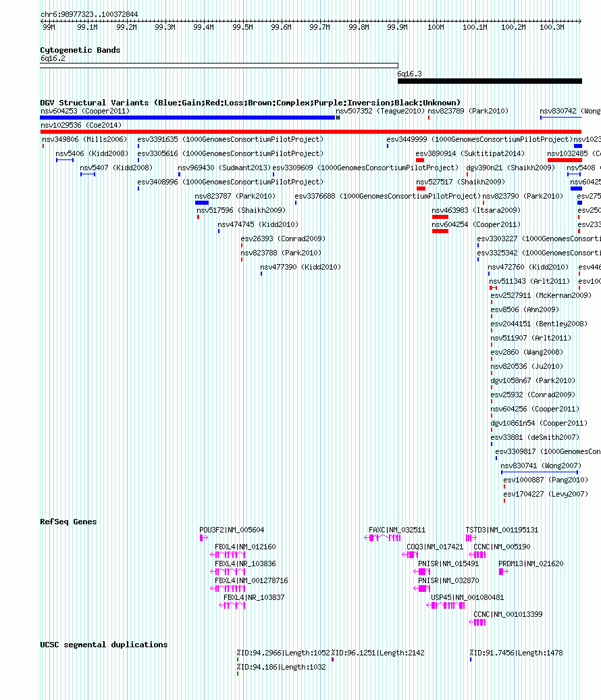Click the nsv823789 (Park2010) label
The width and height of the screenshot is (601, 700).
coord(468,111)
